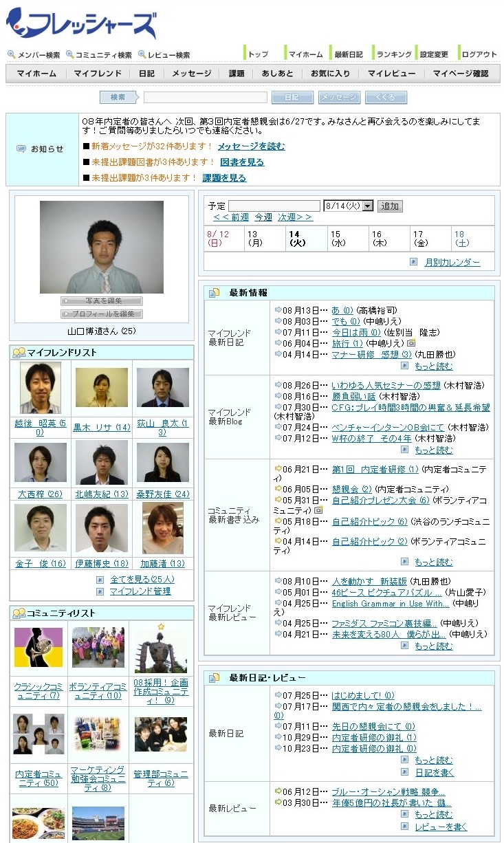Click the 日記 search button
The width and height of the screenshot is (504, 843).
(292, 98)
